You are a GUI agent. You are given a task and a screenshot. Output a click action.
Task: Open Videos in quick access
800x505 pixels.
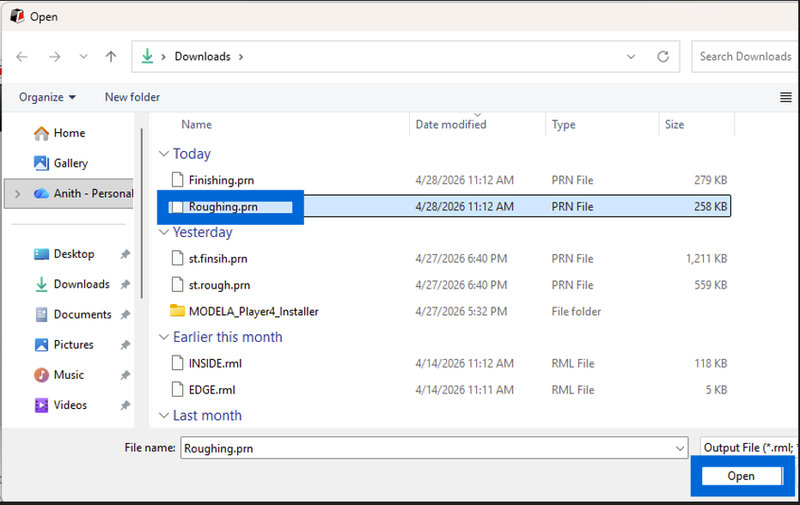tap(70, 405)
